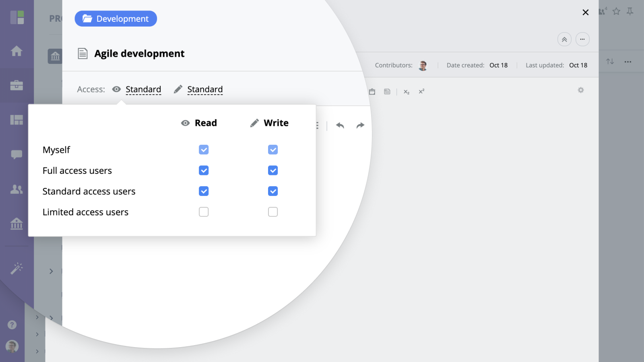Click the Contributors label
Screen dimensions: 644x362
[x=394, y=65]
